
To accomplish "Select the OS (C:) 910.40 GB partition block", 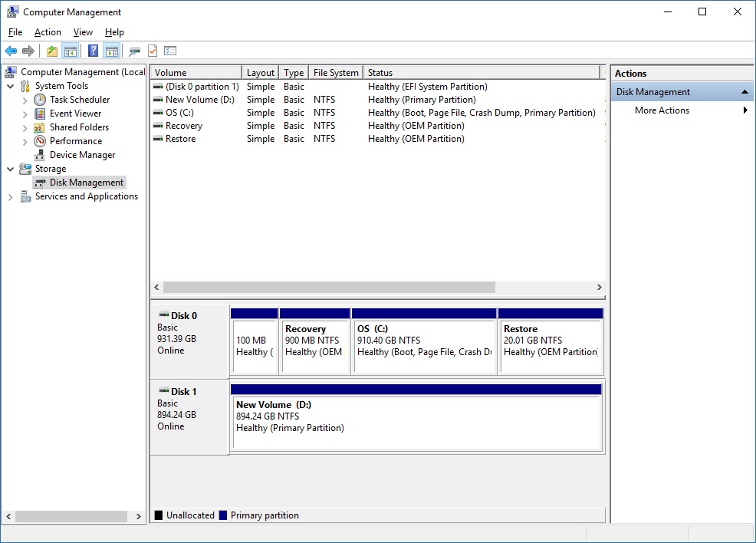I will [x=424, y=341].
